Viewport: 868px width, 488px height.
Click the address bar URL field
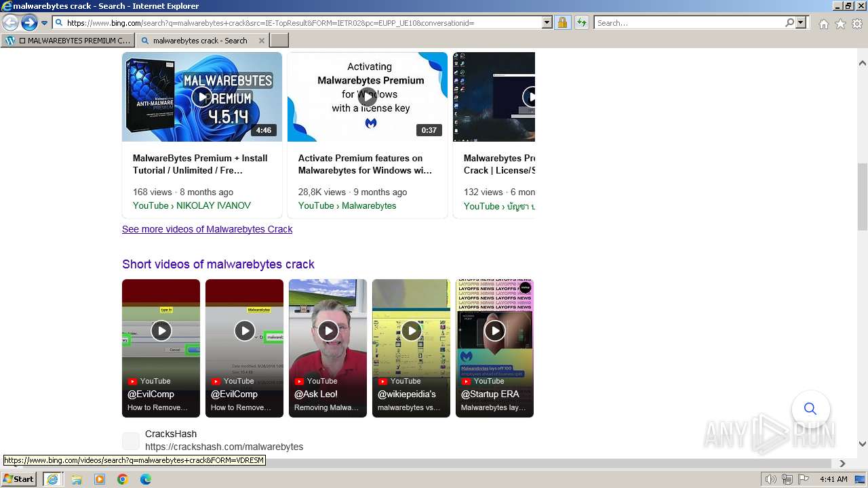pos(302,23)
